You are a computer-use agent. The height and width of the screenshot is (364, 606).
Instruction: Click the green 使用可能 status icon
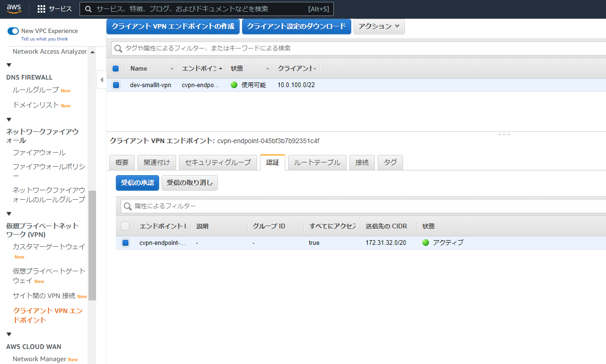point(234,85)
